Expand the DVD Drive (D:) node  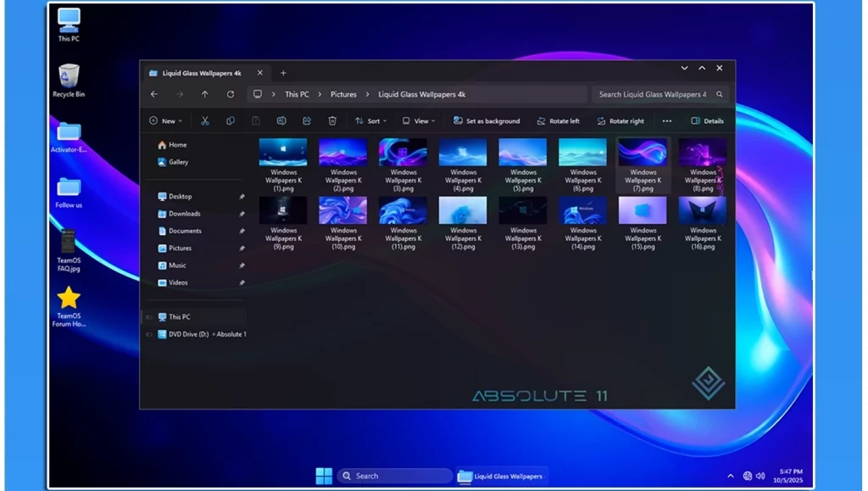(x=149, y=334)
